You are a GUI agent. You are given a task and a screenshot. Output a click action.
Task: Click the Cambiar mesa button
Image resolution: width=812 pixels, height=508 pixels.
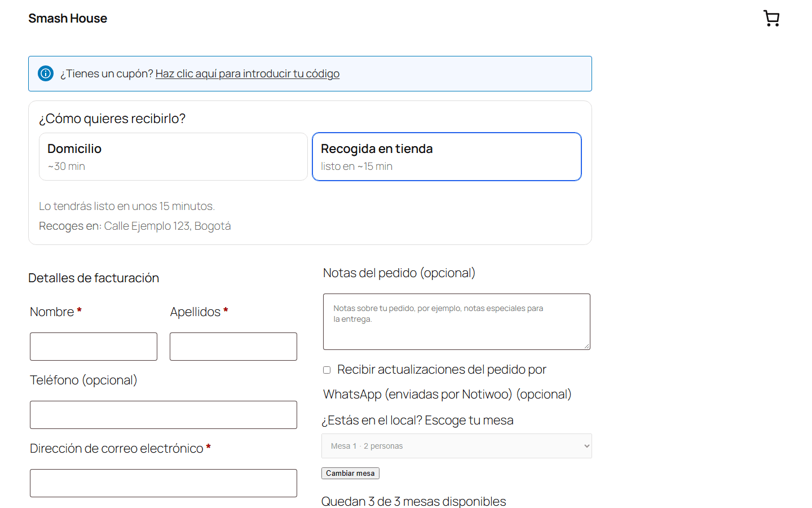coord(350,474)
